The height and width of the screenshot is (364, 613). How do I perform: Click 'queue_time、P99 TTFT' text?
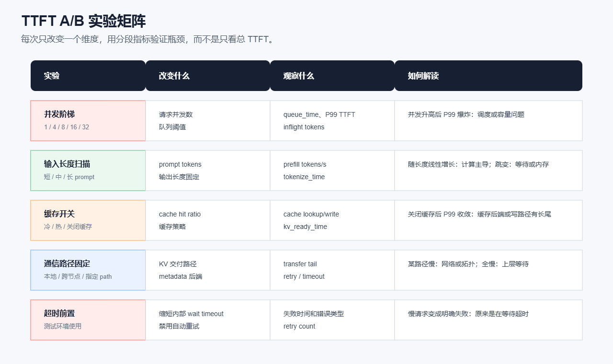coord(319,114)
